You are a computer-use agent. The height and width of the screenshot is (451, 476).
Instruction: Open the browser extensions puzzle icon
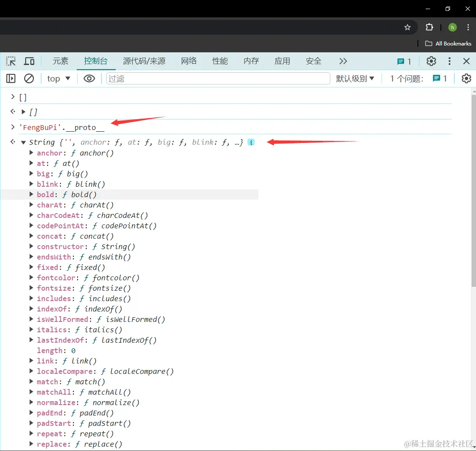click(x=429, y=27)
